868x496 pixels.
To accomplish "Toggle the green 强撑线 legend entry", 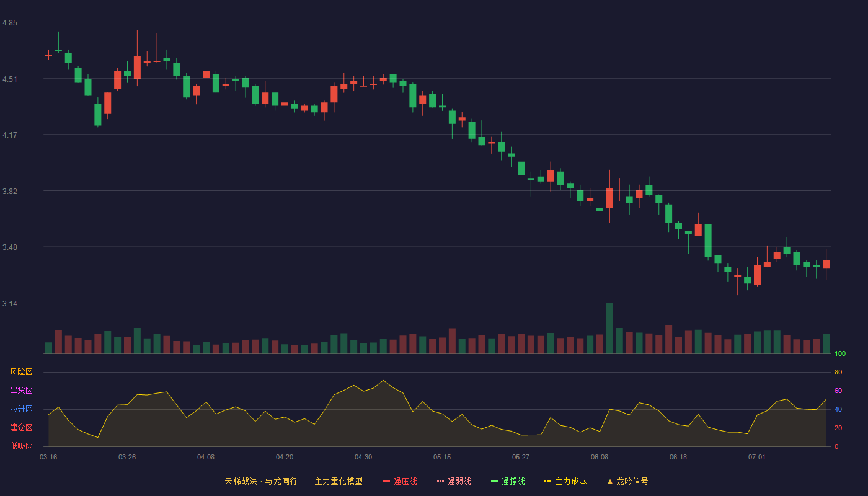I will tap(508, 481).
